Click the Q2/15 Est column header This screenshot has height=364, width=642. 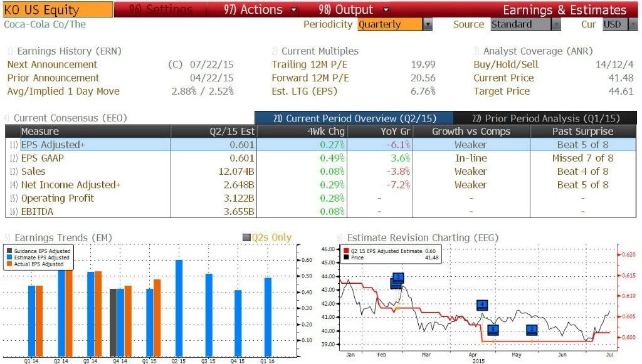tap(214, 132)
